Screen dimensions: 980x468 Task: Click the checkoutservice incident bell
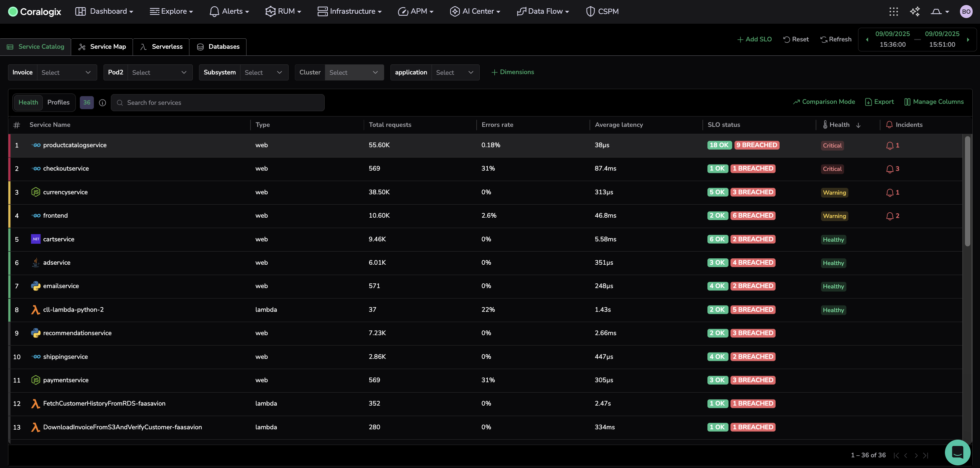point(889,169)
